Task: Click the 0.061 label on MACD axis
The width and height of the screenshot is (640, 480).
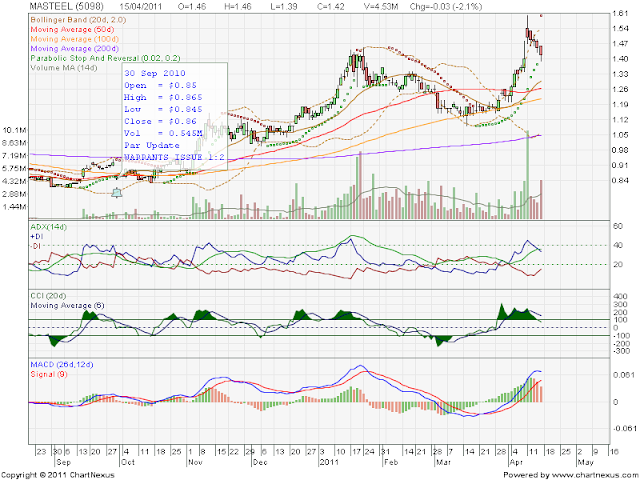Action: (x=623, y=375)
